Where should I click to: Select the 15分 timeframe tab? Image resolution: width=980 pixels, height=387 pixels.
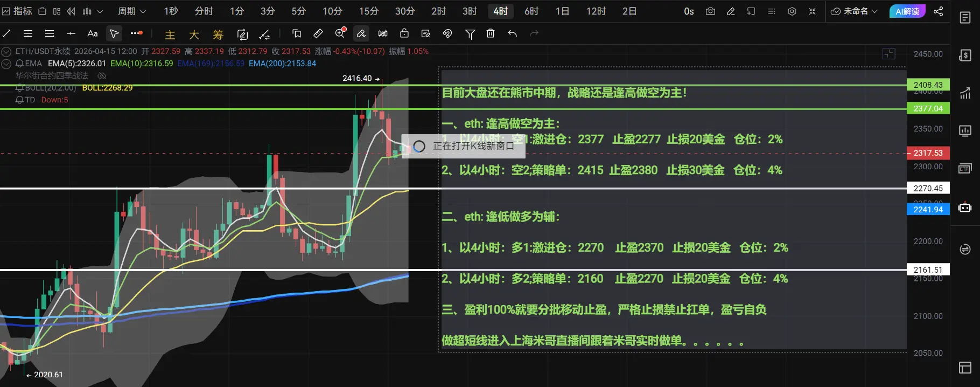(369, 11)
